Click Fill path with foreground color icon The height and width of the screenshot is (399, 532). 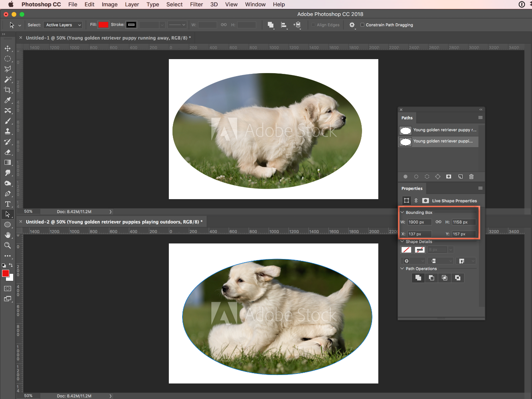coord(405,177)
